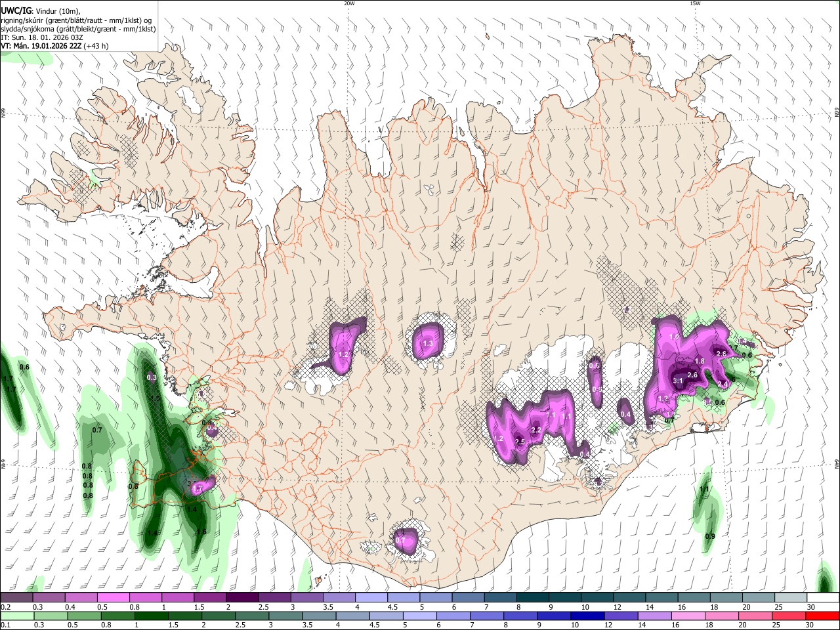
Task: Click the '1.8' snowfall value on the map
Action: 700,361
